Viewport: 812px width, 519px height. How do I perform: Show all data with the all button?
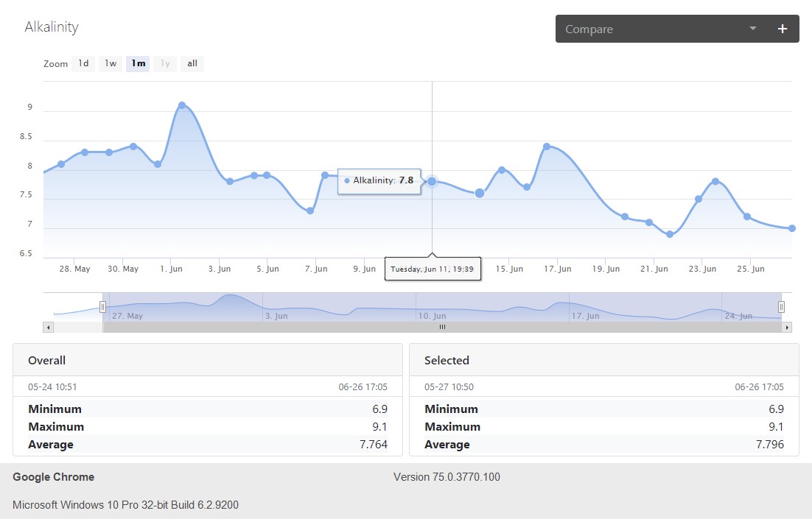click(192, 63)
